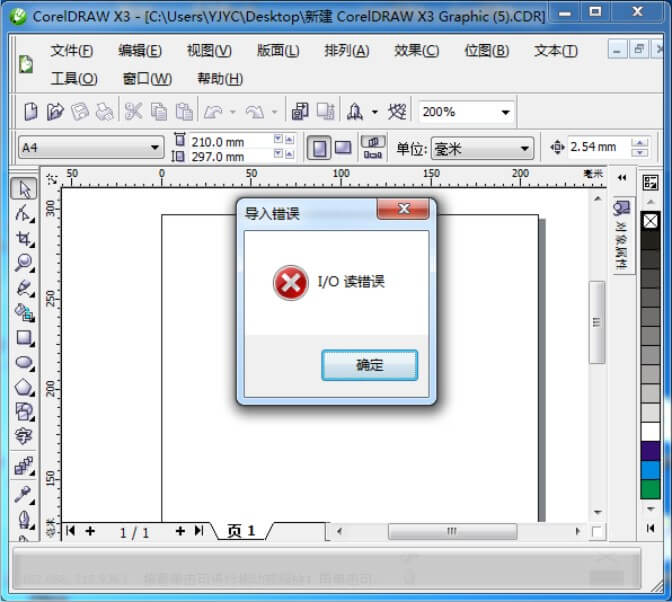Expand the Redo history dropdown arrow

[x=274, y=112]
